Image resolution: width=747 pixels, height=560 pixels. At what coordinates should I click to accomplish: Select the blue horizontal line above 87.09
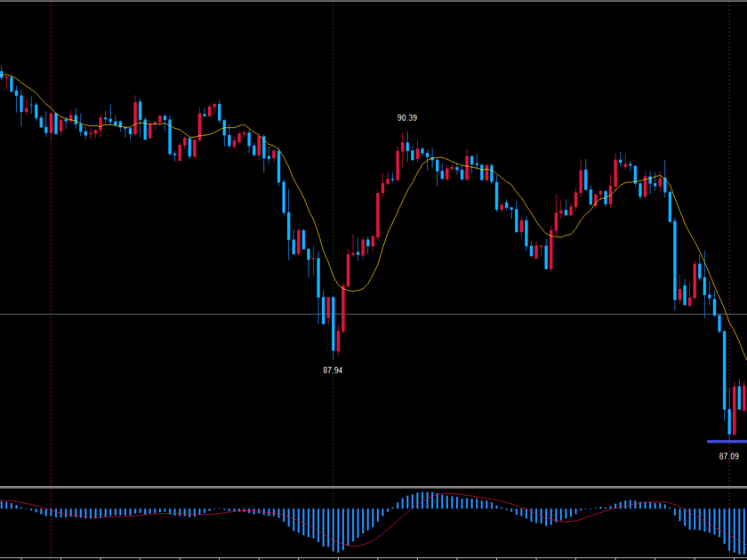pyautogui.click(x=725, y=441)
